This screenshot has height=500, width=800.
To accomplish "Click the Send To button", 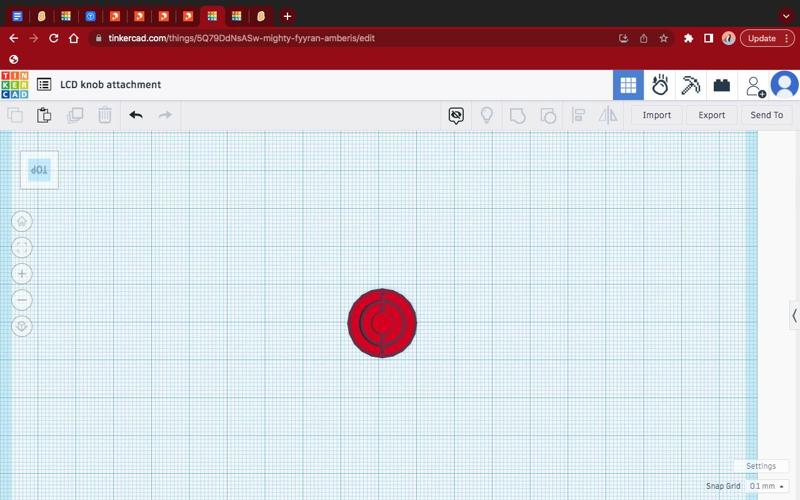I will pos(766,115).
